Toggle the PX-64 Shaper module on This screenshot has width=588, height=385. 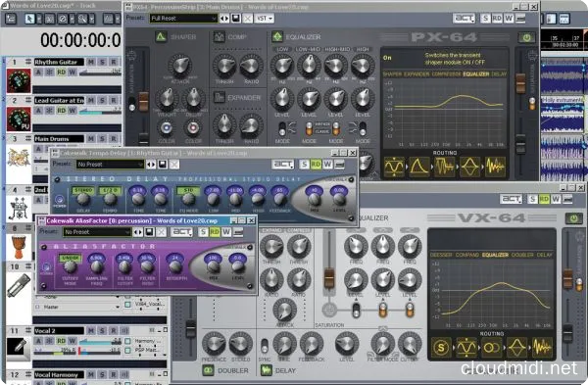tap(161, 37)
